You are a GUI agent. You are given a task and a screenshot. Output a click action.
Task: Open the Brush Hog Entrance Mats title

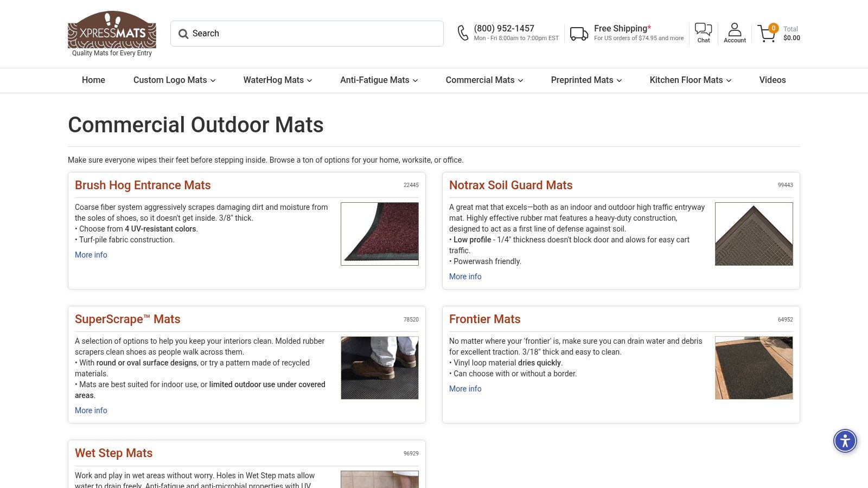[x=143, y=185]
